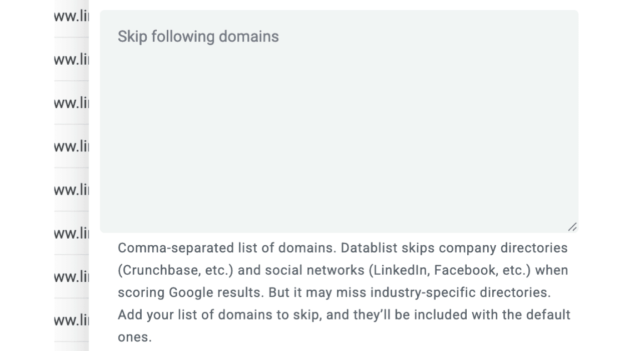Select the first truncated LinkedIn URL

[70, 16]
